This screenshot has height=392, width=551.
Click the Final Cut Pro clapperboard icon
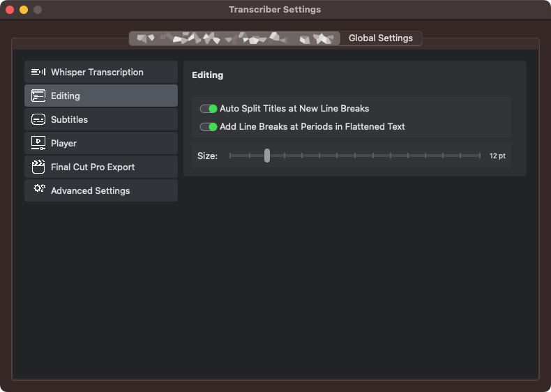(x=38, y=167)
